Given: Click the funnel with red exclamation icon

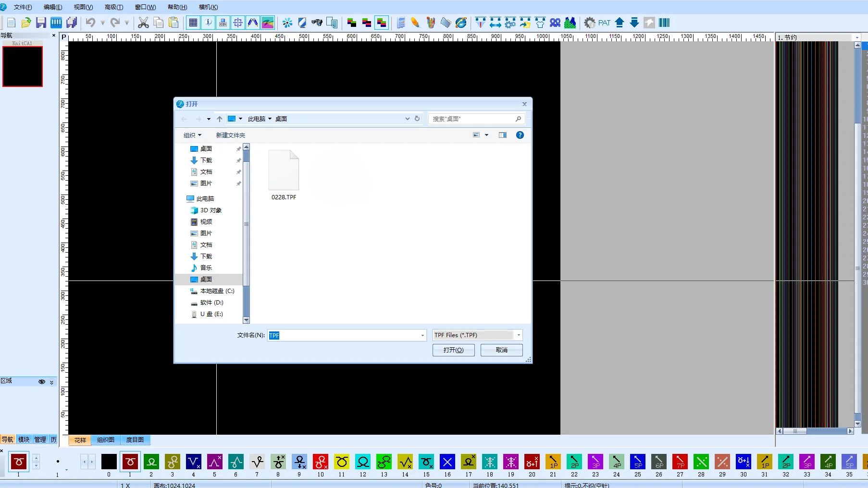Looking at the screenshot, I should click(480, 23).
